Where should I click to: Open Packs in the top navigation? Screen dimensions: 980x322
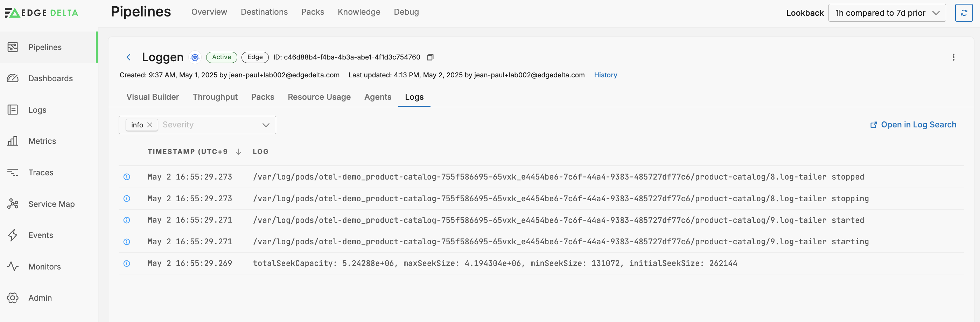312,12
